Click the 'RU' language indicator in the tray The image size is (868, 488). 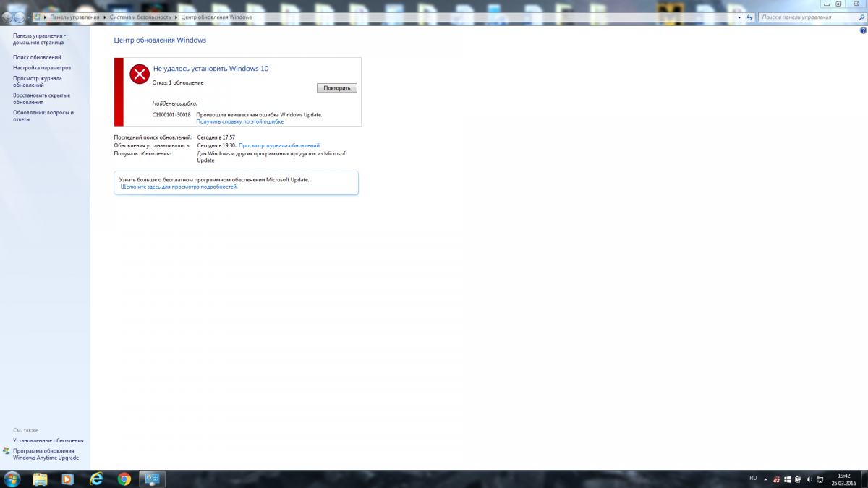click(x=753, y=478)
